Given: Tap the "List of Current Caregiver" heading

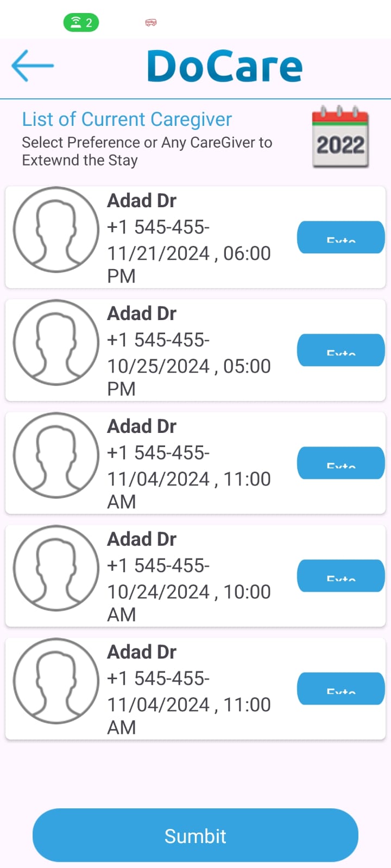Looking at the screenshot, I should (127, 119).
